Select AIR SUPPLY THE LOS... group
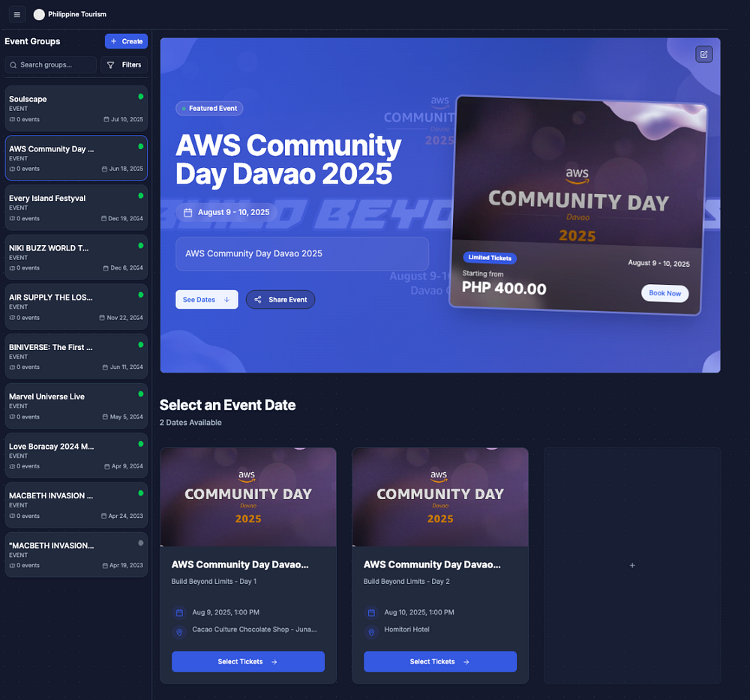 [x=76, y=307]
